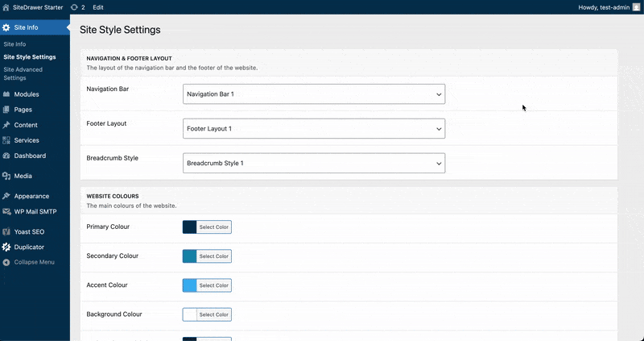This screenshot has height=341, width=644.
Task: Open the Yoast SEO menu
Action: pyautogui.click(x=29, y=232)
